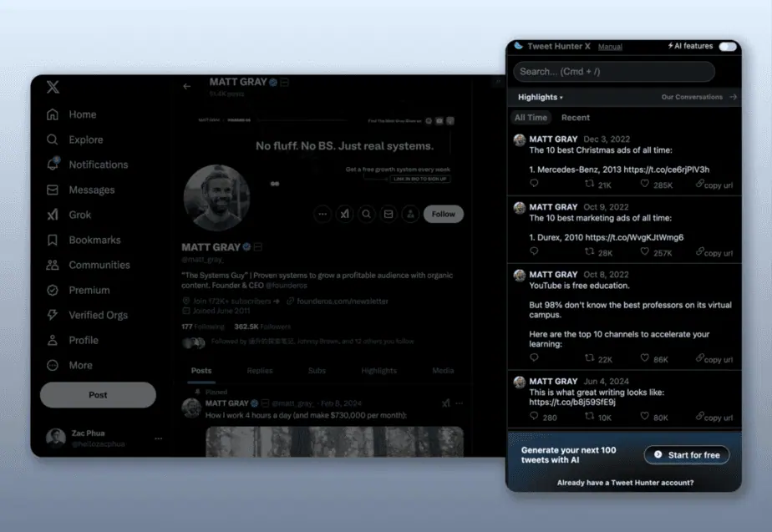772x532 pixels.
Task: Click the follow-suggestions person button on profile
Action: pyautogui.click(x=410, y=214)
